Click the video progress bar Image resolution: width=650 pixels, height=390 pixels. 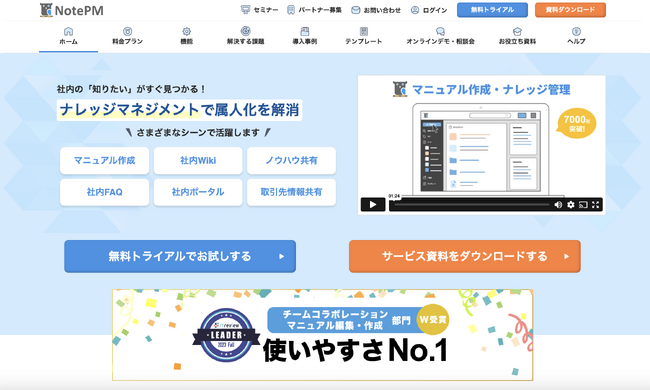[x=472, y=205]
